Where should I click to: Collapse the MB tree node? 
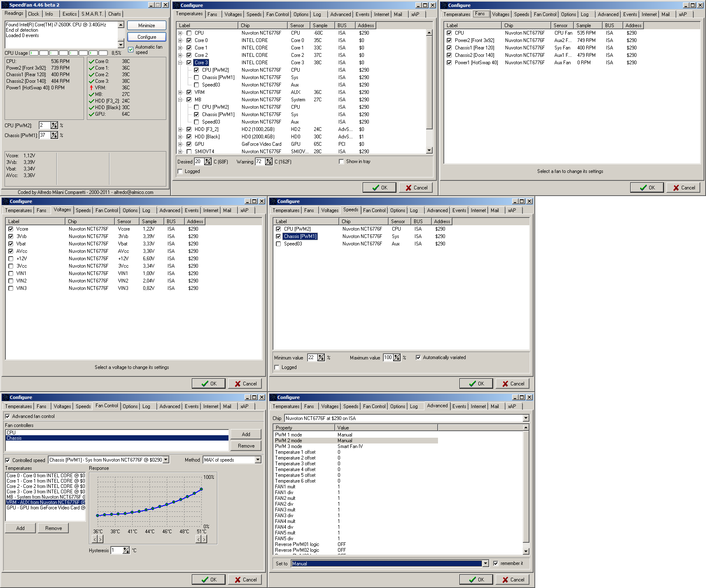180,100
